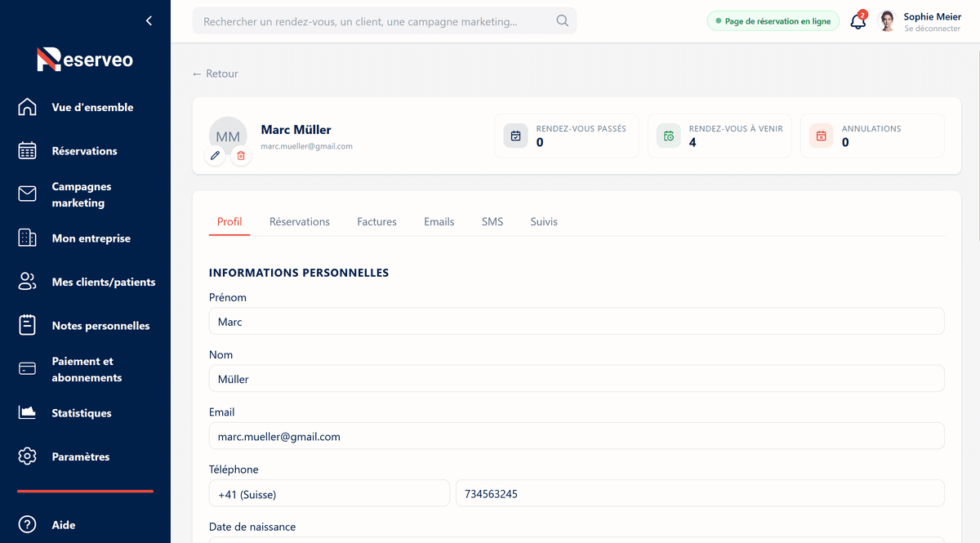This screenshot has height=543, width=980.
Task: Click the pencil edit icon under avatar
Action: (215, 155)
